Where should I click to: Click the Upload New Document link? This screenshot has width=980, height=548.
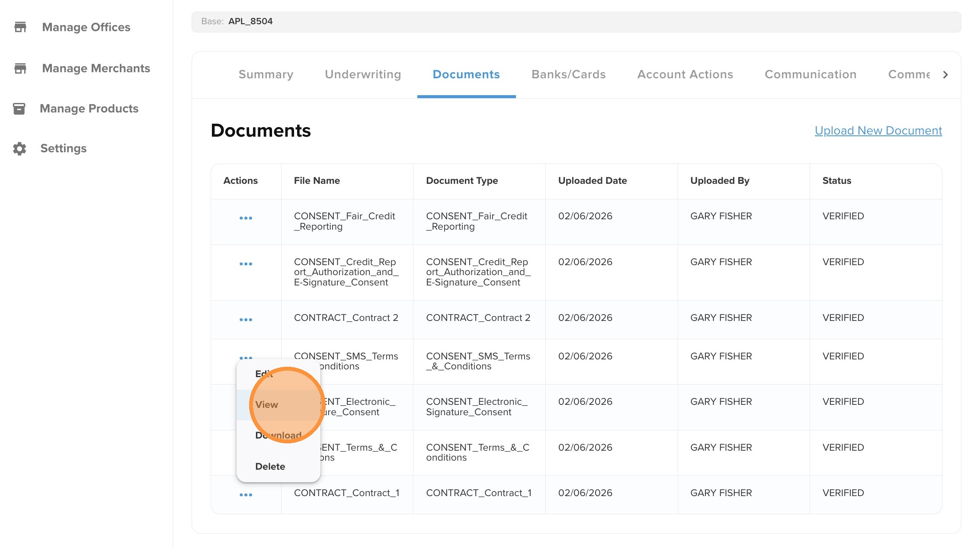pos(878,131)
